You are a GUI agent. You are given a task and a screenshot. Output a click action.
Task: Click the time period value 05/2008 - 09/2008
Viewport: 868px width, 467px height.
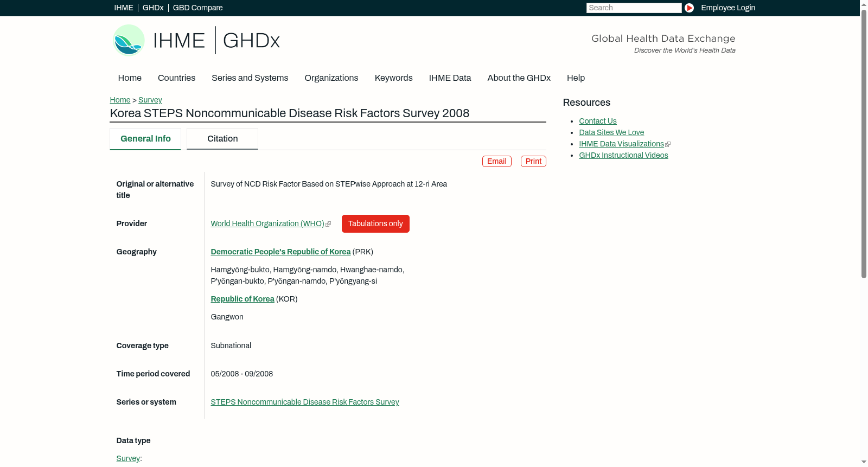click(x=242, y=374)
